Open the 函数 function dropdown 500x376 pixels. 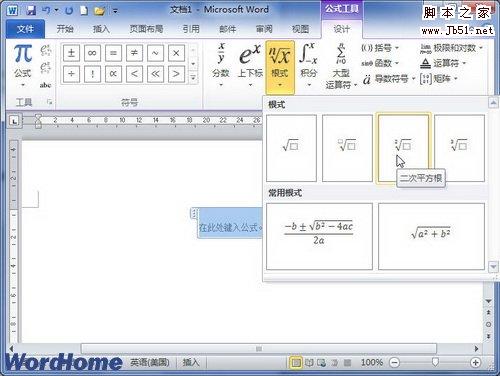click(380, 63)
